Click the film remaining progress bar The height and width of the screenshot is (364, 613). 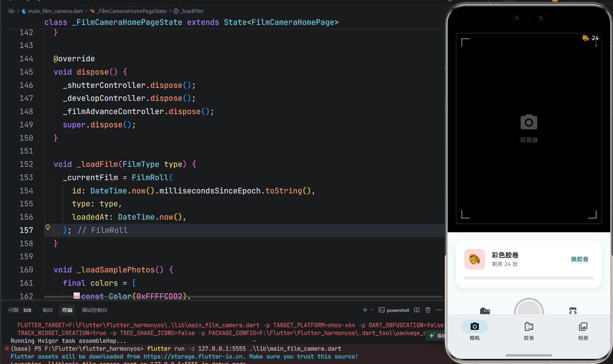pos(529,278)
